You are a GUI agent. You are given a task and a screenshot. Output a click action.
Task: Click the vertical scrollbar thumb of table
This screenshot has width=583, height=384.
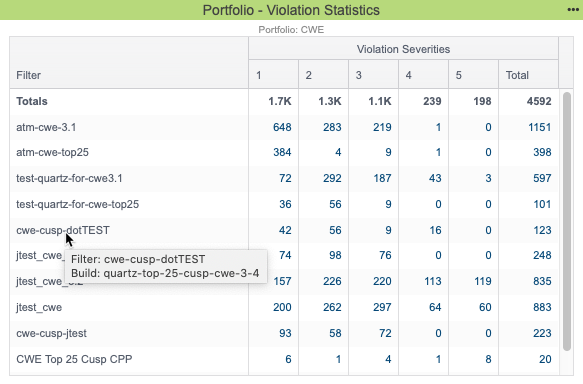567,222
